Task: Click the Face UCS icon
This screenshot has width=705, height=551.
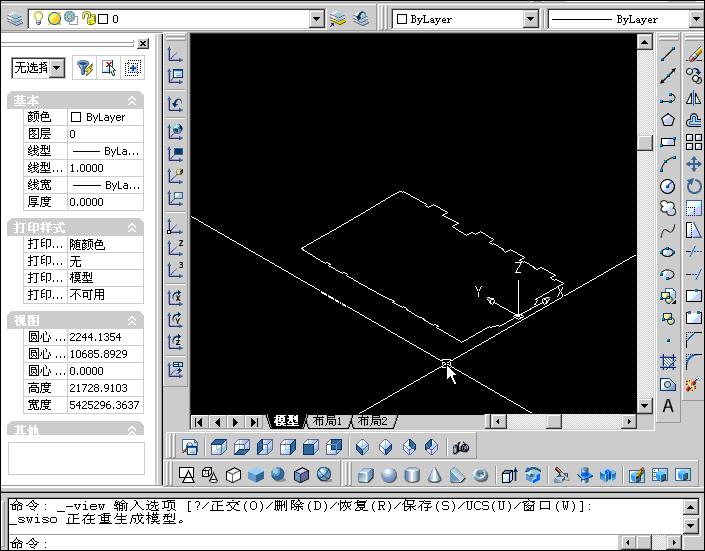Action: (x=175, y=175)
